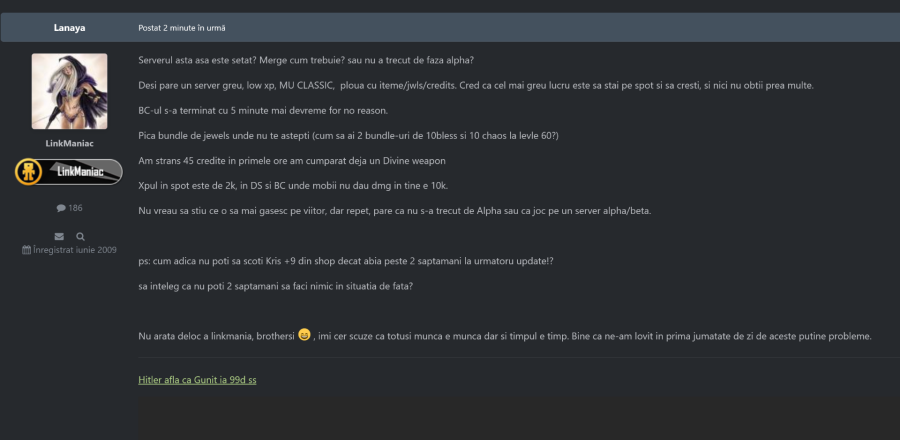Click the calendar icon beside registration date
The width and height of the screenshot is (900, 440).
click(x=26, y=250)
